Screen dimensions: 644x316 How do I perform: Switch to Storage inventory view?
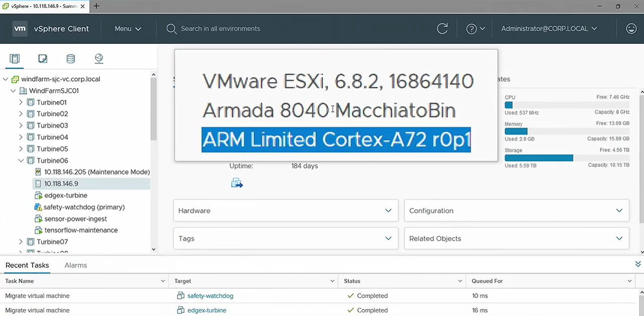click(x=71, y=58)
